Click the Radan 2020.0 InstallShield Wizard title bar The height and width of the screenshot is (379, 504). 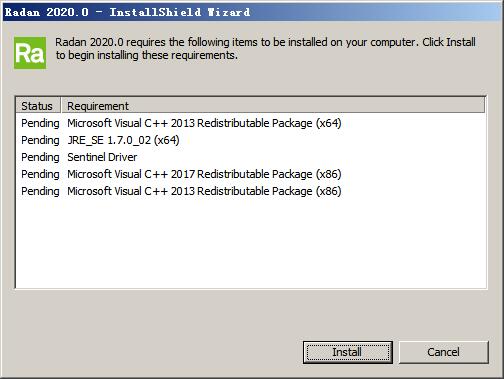click(x=252, y=12)
